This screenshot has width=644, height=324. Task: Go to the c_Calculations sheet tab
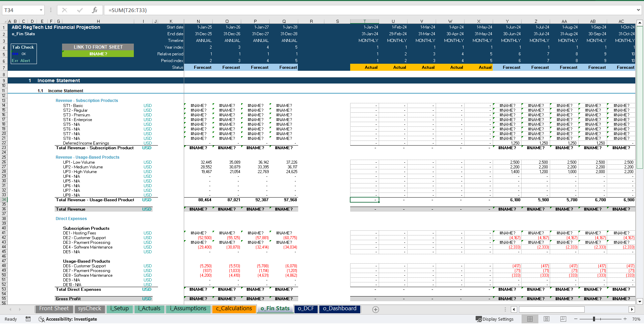click(234, 309)
